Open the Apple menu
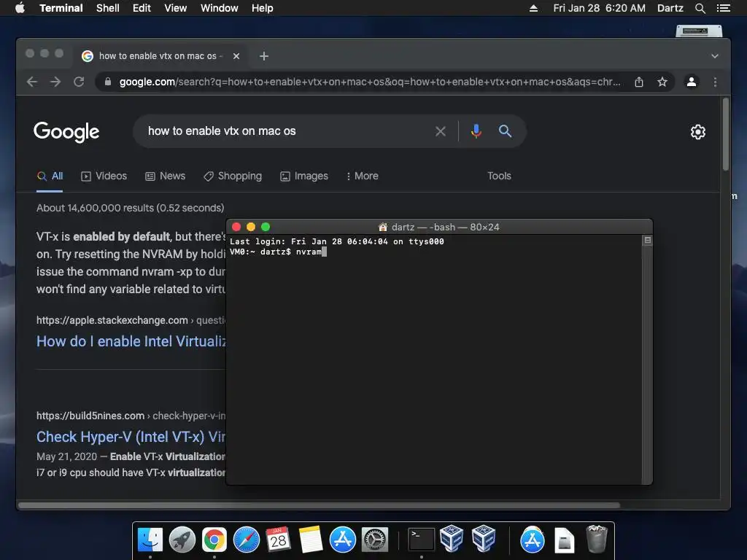The width and height of the screenshot is (747, 560). point(20,8)
